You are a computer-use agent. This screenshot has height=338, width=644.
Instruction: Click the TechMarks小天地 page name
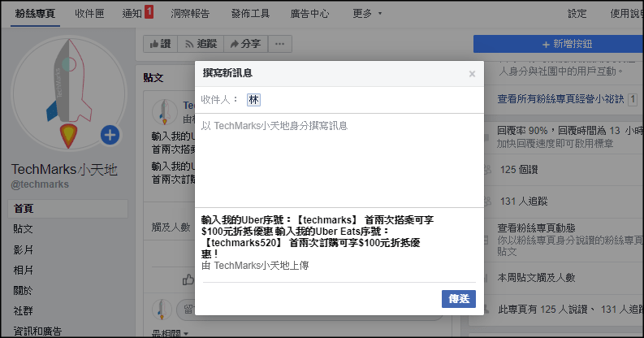coord(64,169)
